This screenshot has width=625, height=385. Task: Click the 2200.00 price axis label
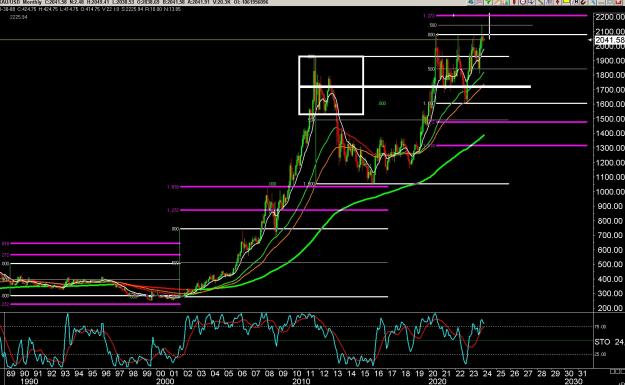[x=609, y=17]
